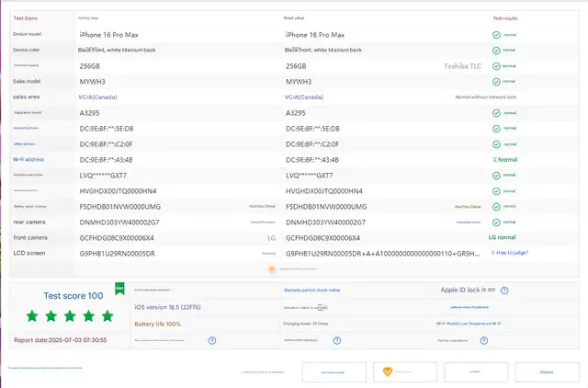Click the front camera row label
Viewport: 588px width, 388px height.
coord(30,237)
